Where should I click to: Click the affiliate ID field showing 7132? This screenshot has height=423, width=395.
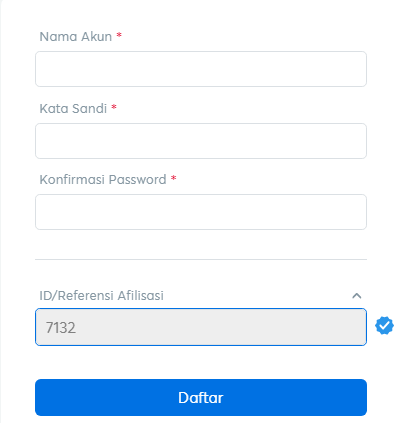tap(201, 327)
